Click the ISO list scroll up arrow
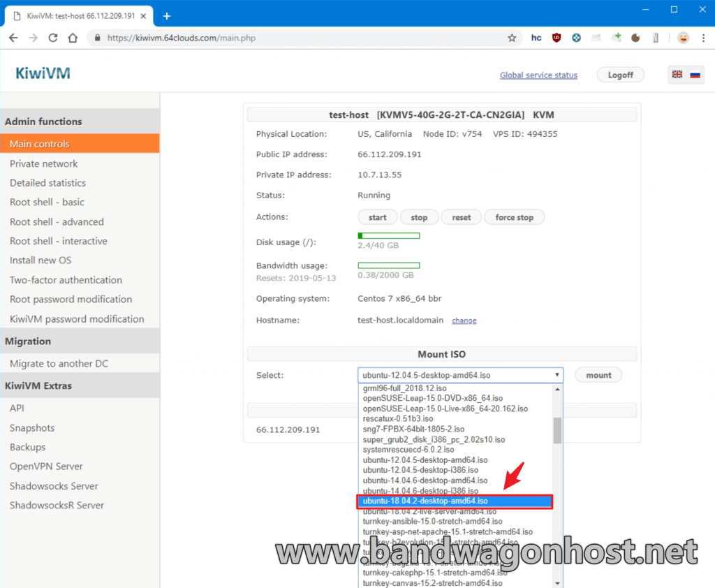 (557, 389)
